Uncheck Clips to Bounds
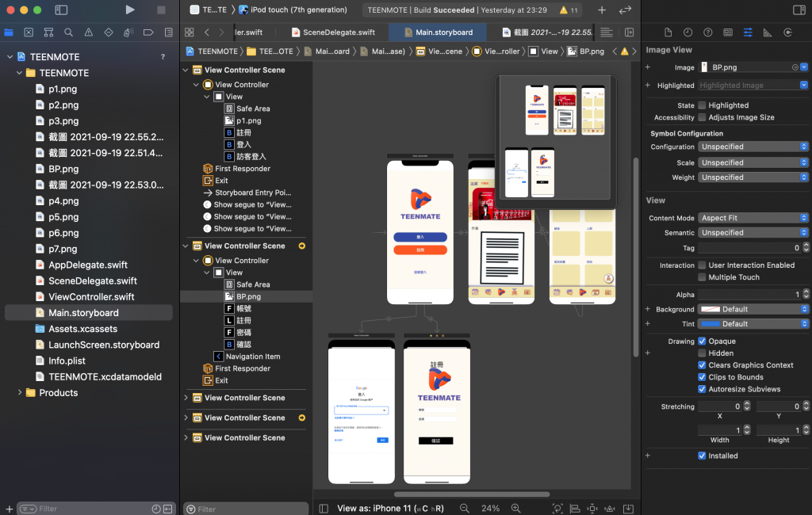The image size is (812, 515). pyautogui.click(x=702, y=377)
